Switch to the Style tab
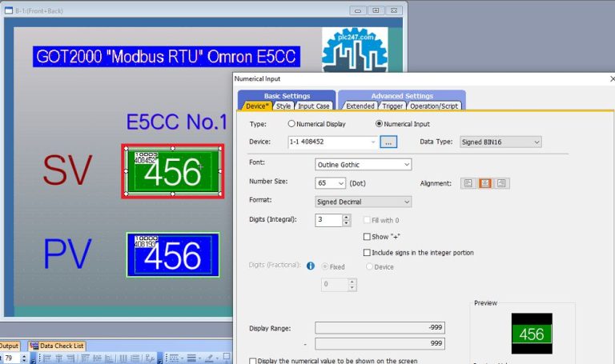Viewport: 615px width, 364px height. point(283,106)
